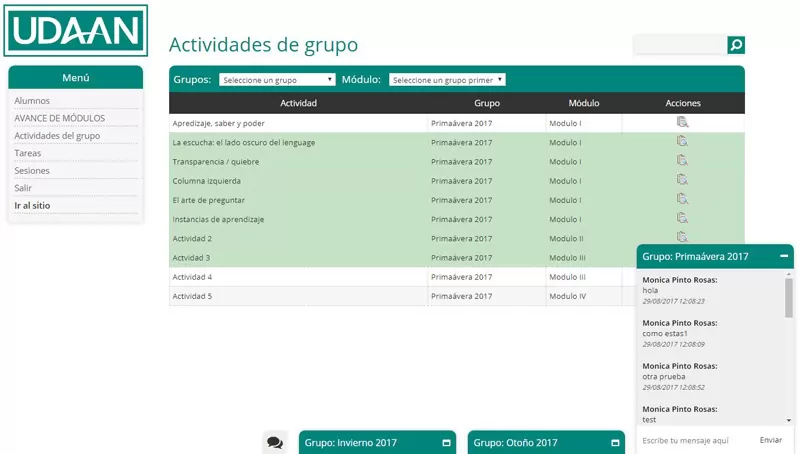Open action icon for Transparencia / quiebre

coord(683,161)
